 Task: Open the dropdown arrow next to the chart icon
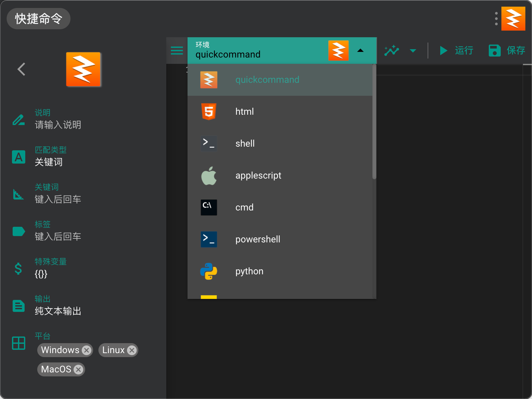tap(413, 51)
